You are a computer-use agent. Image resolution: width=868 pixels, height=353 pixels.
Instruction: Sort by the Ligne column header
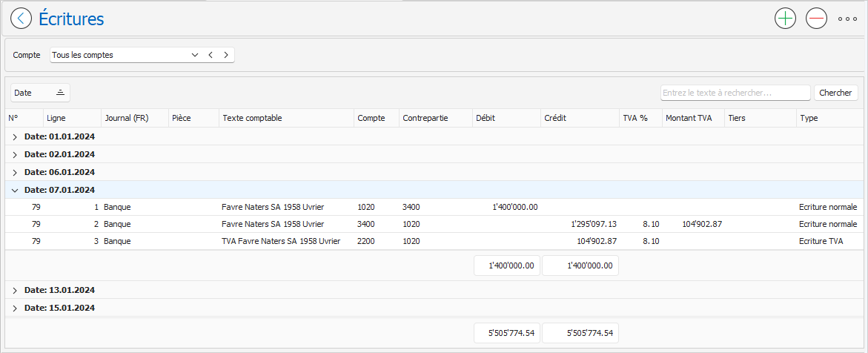pos(72,118)
